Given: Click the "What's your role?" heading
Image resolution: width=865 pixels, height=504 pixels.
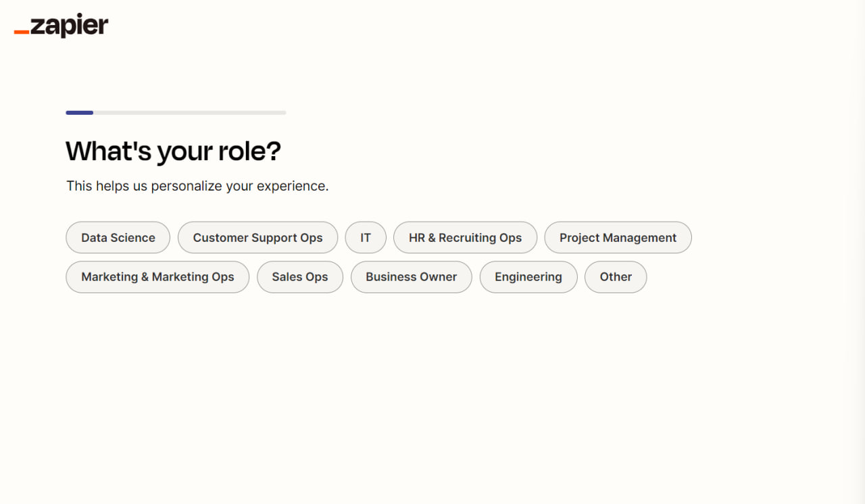Looking at the screenshot, I should click(173, 151).
